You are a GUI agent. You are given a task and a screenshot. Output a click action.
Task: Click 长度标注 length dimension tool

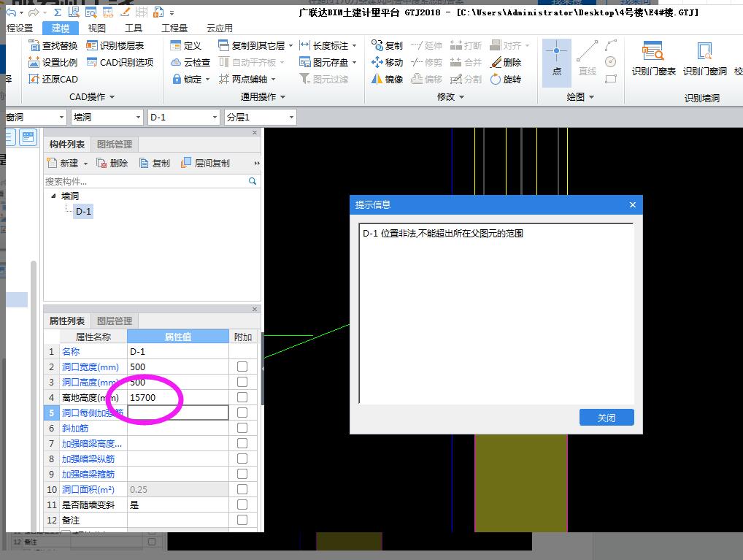[328, 45]
